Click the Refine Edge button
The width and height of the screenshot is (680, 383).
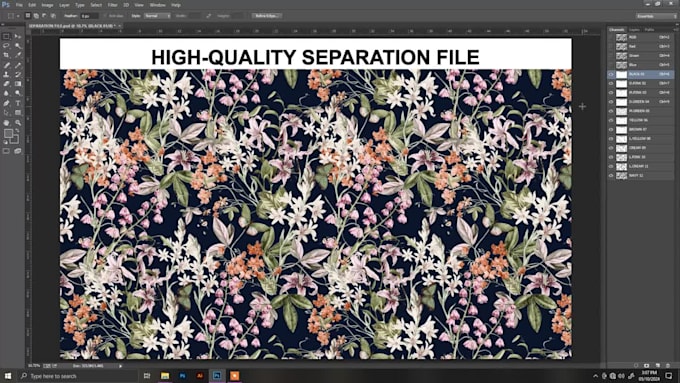(267, 16)
